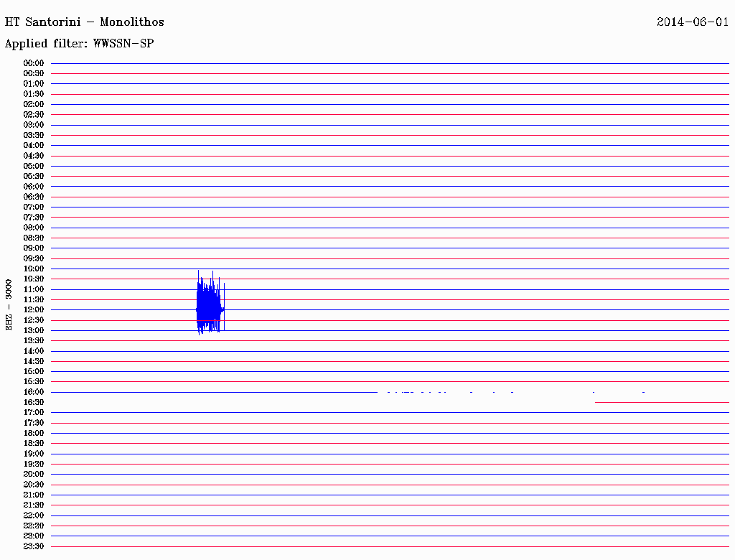735x560 pixels.
Task: Select the 18:30 time label
Action: 34,444
